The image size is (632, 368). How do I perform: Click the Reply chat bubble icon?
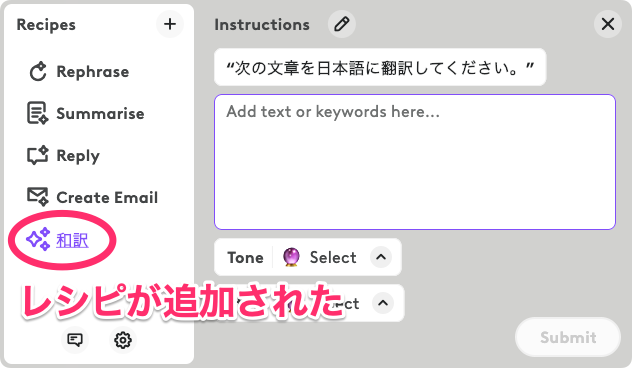tap(37, 156)
